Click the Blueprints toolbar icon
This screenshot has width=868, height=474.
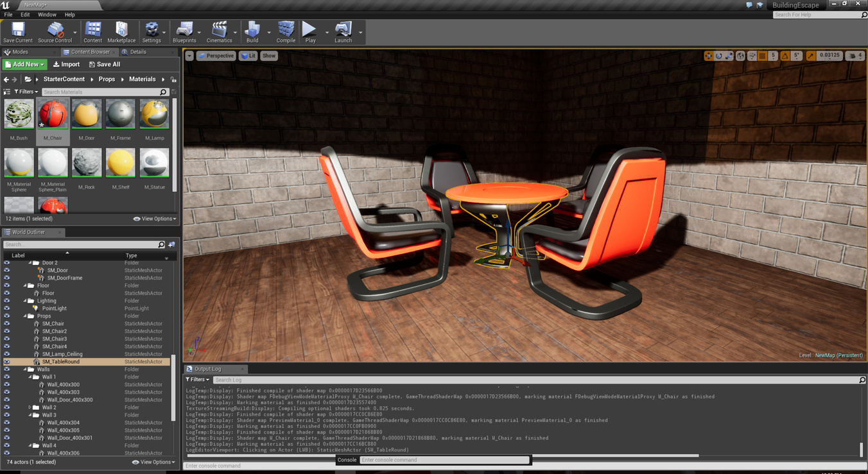coord(184,32)
